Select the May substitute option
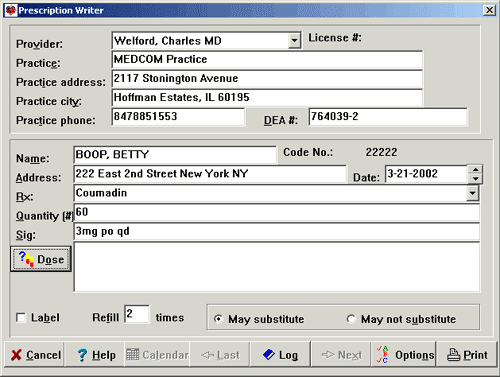Viewport: 500px width, 377px height. tap(218, 319)
